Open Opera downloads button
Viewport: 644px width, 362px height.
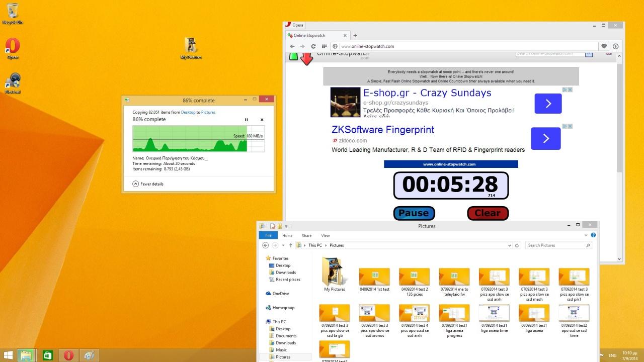tap(615, 46)
